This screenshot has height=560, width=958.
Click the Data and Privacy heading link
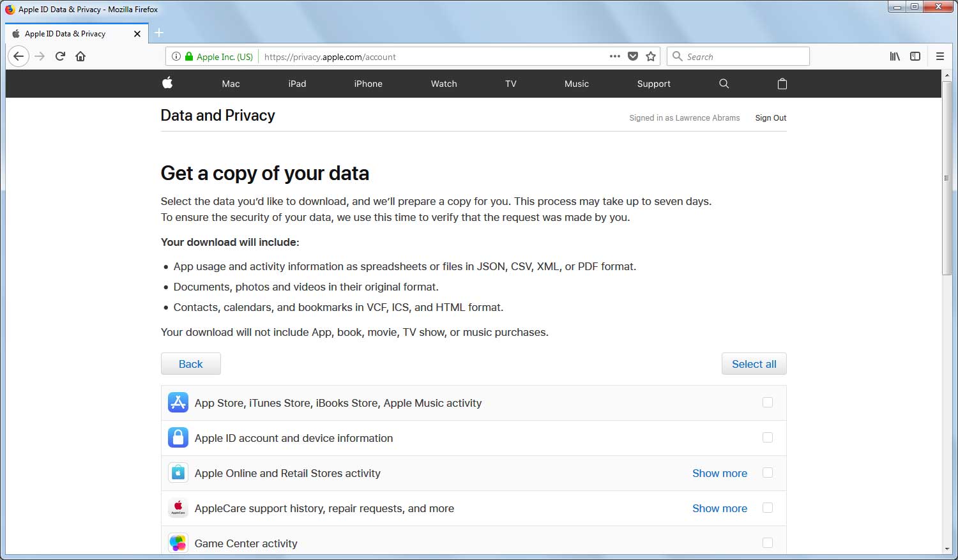coord(218,116)
